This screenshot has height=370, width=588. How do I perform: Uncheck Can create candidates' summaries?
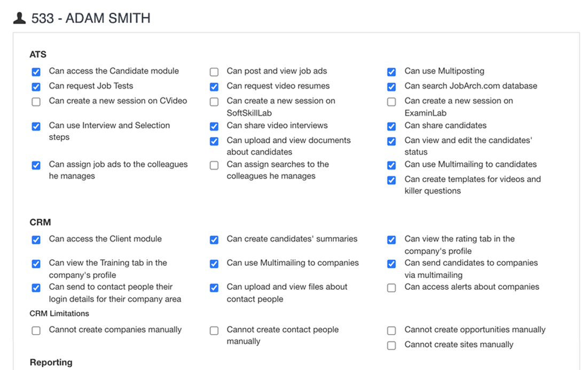(x=214, y=240)
